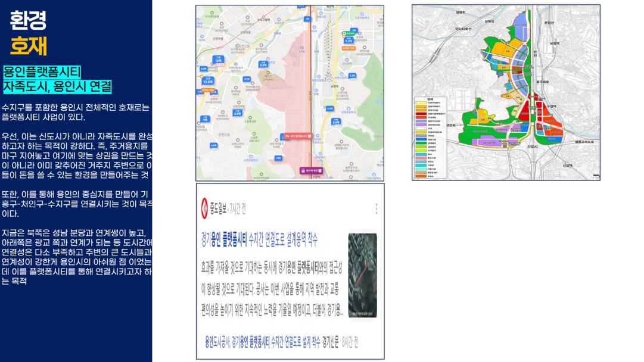Image resolution: width=644 pixels, height=362 pixels.
Task: Click the 중도일보 newspaper logo icon
Action: coord(204,208)
